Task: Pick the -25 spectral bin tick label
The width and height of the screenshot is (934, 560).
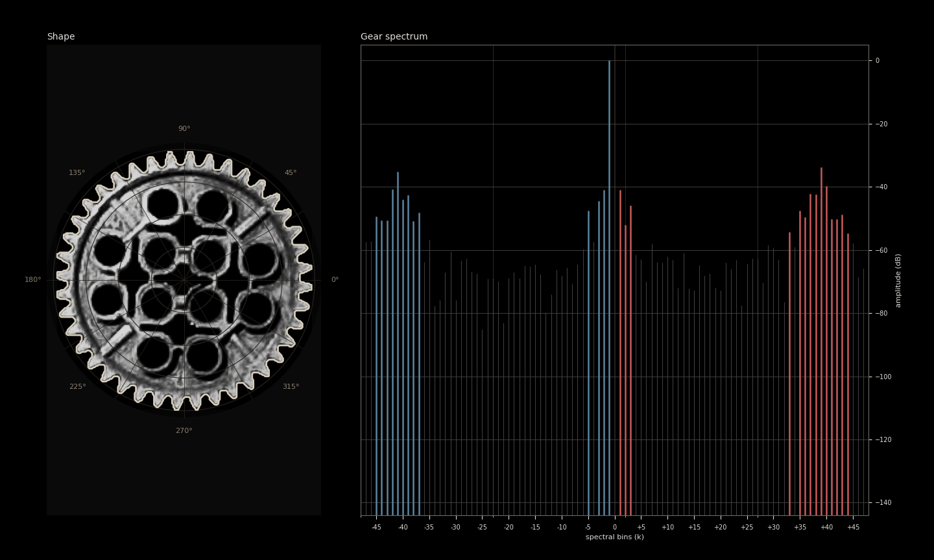Action: (x=482, y=528)
